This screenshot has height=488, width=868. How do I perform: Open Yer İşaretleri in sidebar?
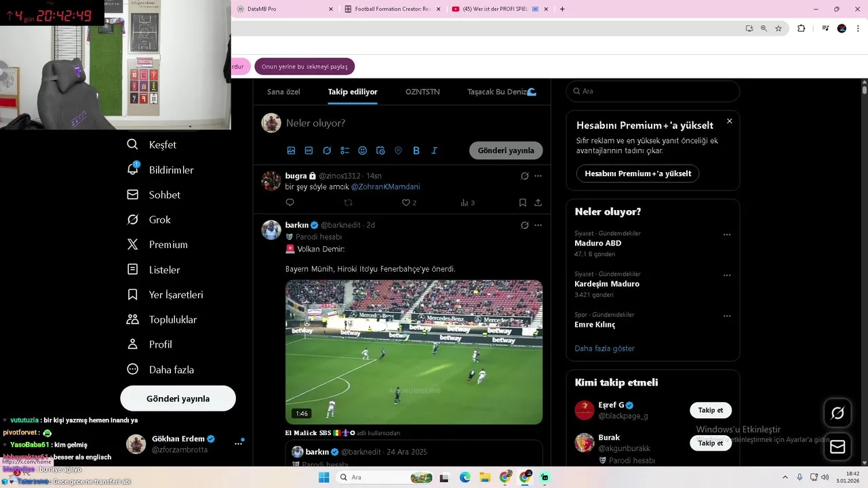(x=166, y=295)
